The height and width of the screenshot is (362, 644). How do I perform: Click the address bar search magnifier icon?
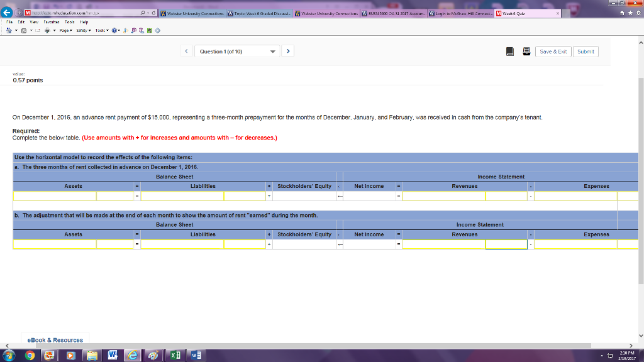(143, 13)
